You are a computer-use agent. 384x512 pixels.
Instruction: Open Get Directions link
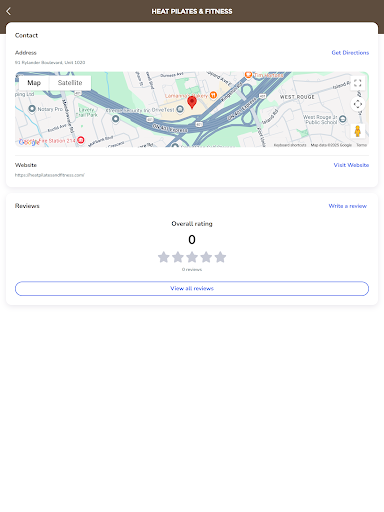tap(350, 53)
